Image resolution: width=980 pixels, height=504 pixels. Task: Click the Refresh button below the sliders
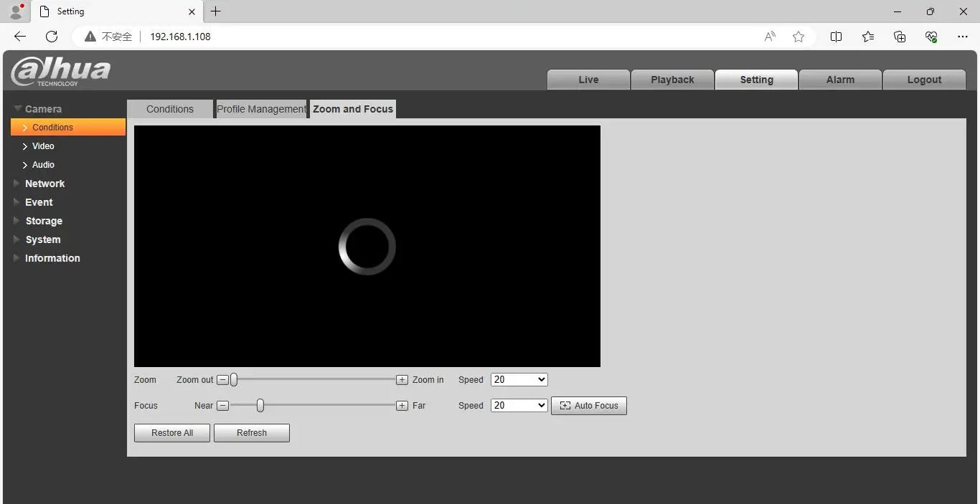(252, 433)
